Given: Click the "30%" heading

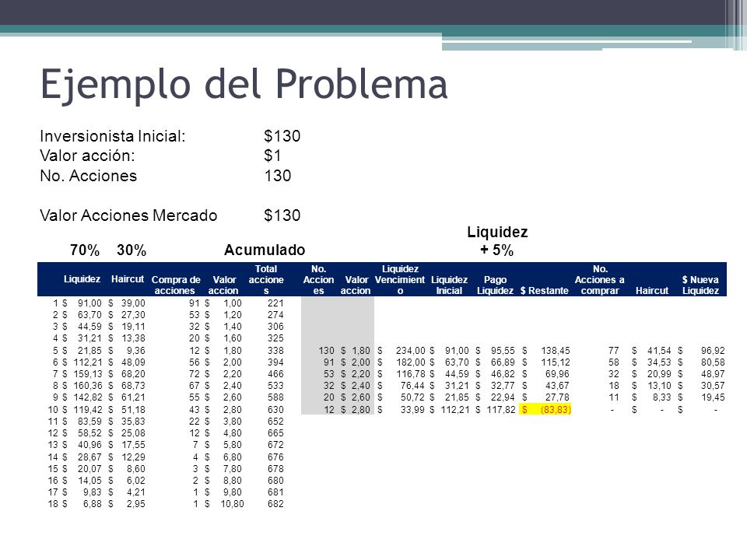Looking at the screenshot, I should point(132,250).
